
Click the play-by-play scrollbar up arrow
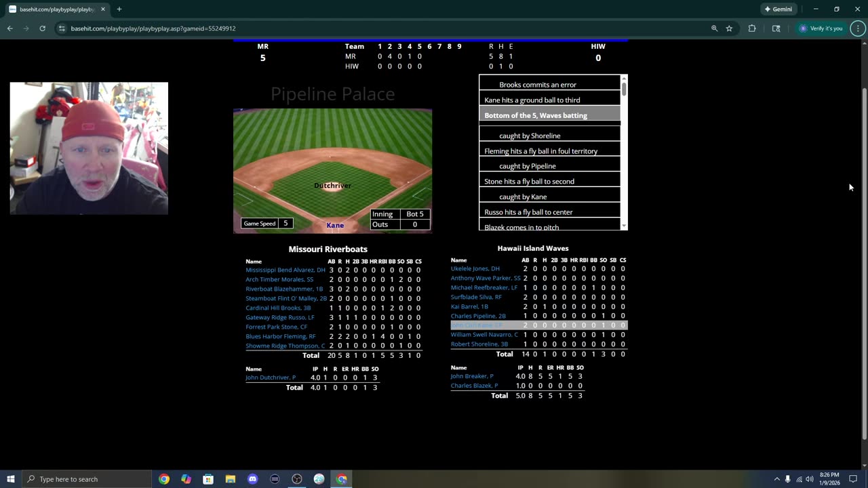[x=624, y=78]
